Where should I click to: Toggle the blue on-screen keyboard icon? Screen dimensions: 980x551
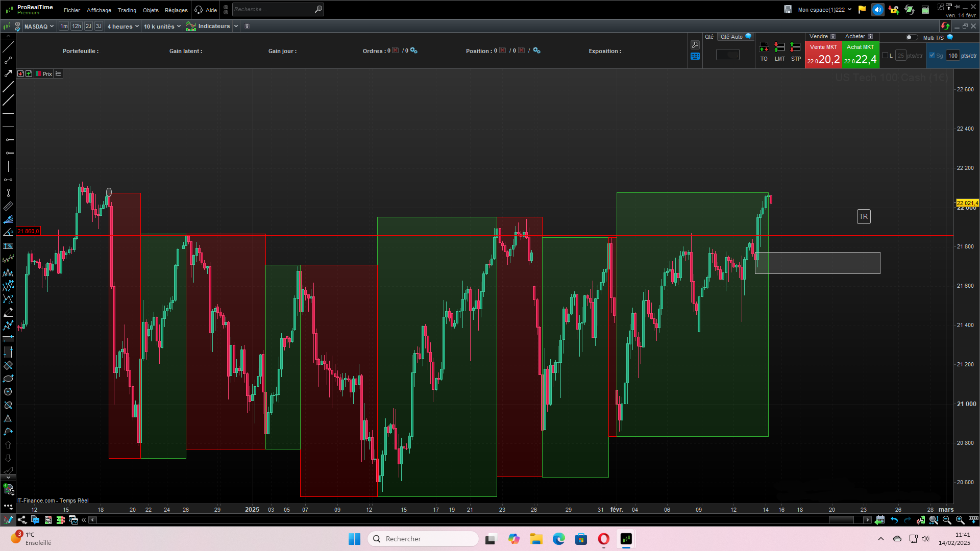(x=695, y=56)
